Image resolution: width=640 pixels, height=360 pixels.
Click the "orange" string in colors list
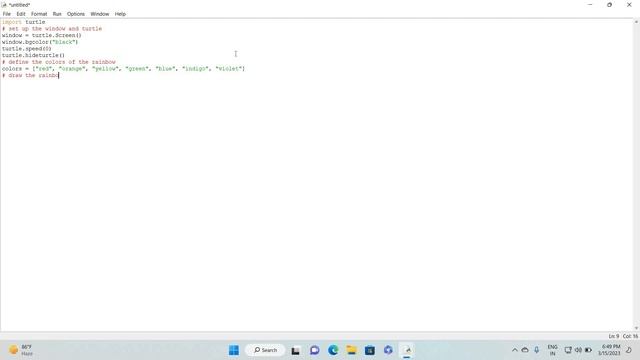coord(71,69)
